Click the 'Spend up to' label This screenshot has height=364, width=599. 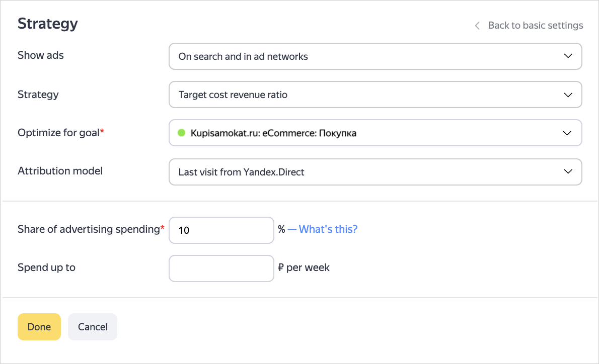pyautogui.click(x=46, y=267)
